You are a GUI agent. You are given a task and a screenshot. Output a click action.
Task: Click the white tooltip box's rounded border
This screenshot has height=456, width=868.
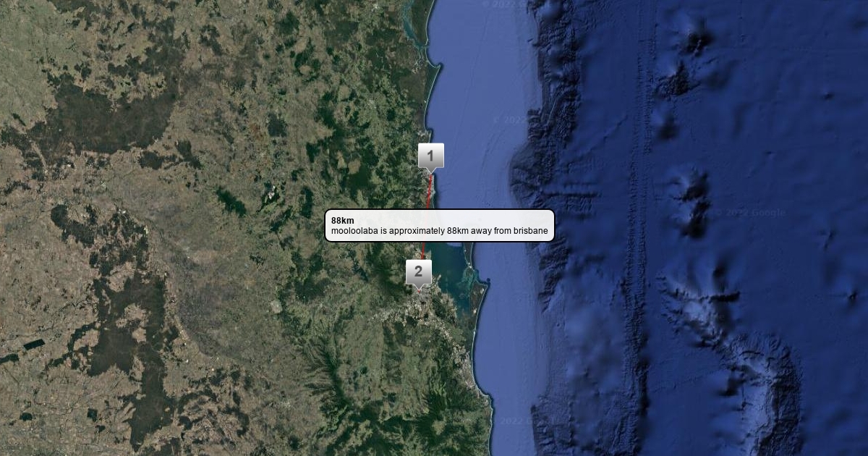[553, 225]
